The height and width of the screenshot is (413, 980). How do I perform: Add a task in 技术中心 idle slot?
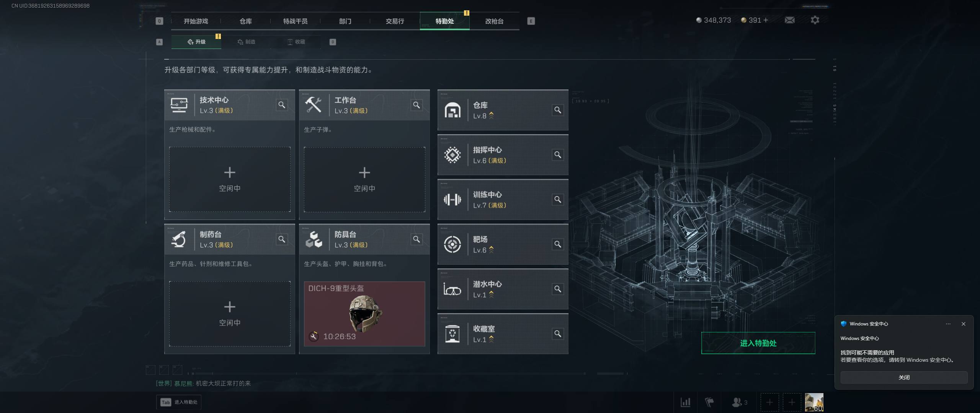230,179
